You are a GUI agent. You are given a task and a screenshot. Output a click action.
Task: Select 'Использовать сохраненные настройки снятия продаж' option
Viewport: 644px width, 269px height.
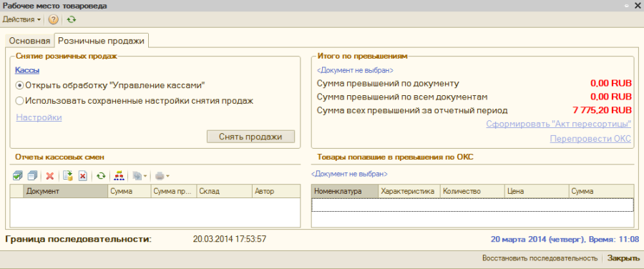tap(135, 101)
